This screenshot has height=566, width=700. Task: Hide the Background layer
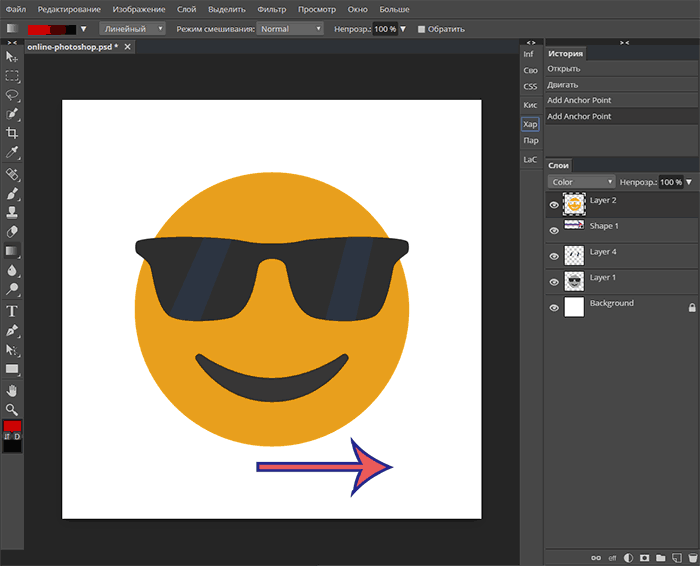[x=554, y=308]
